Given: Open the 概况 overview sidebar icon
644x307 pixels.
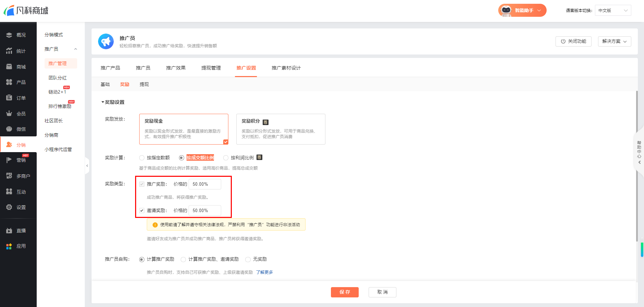Looking at the screenshot, I should click(9, 35).
